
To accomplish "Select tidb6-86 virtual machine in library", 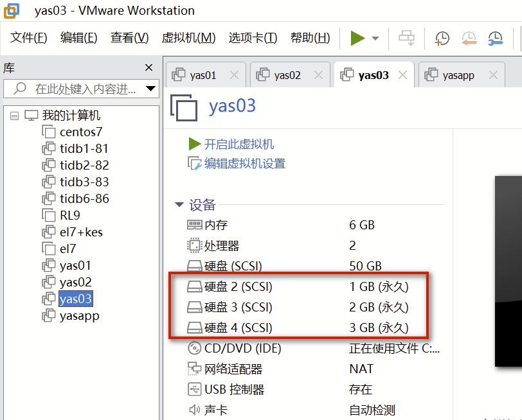I will [x=84, y=198].
